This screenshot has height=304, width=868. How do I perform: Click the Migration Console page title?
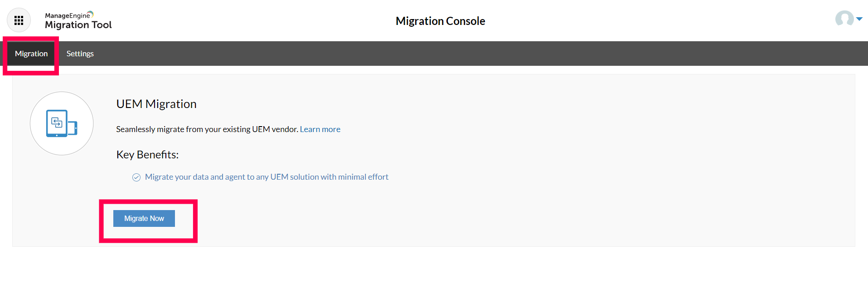(440, 21)
